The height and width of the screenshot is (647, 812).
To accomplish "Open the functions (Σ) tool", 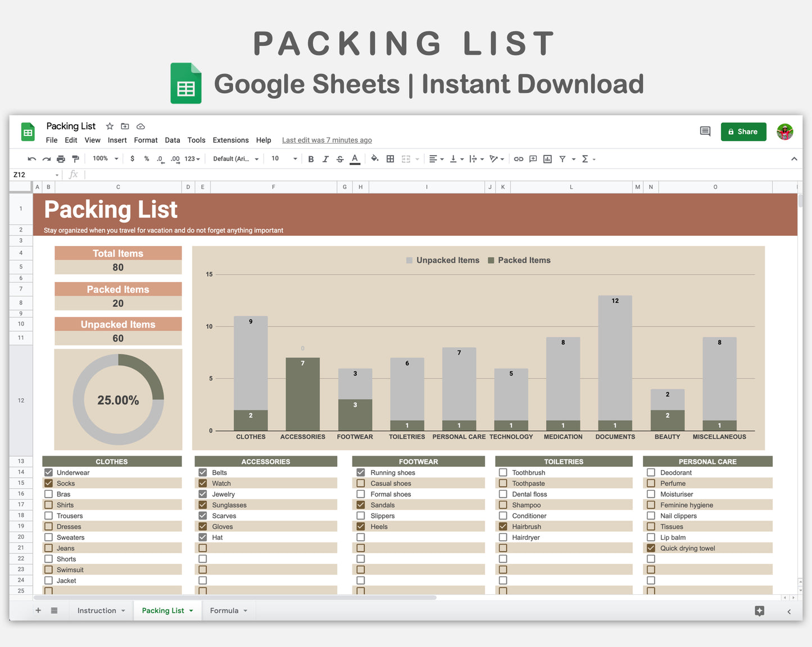I will 586,159.
